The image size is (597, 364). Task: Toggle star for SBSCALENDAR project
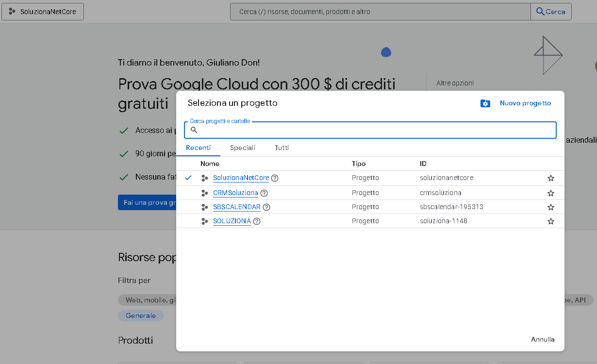(550, 207)
